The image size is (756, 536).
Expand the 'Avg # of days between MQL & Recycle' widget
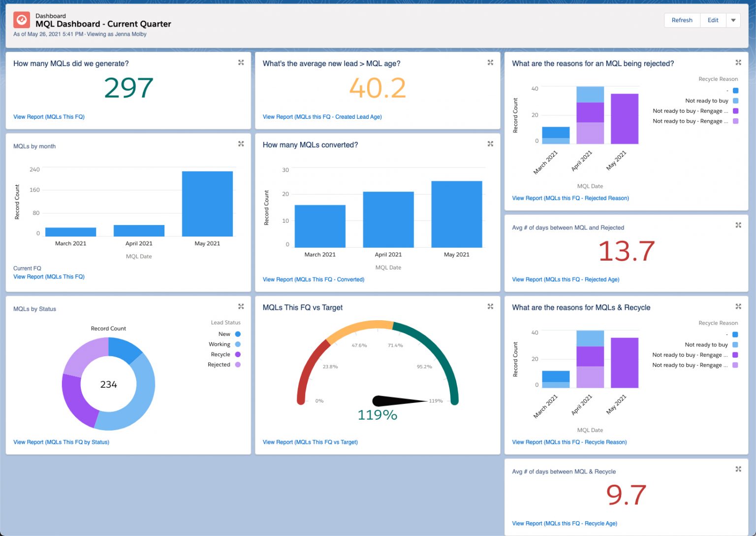click(738, 469)
